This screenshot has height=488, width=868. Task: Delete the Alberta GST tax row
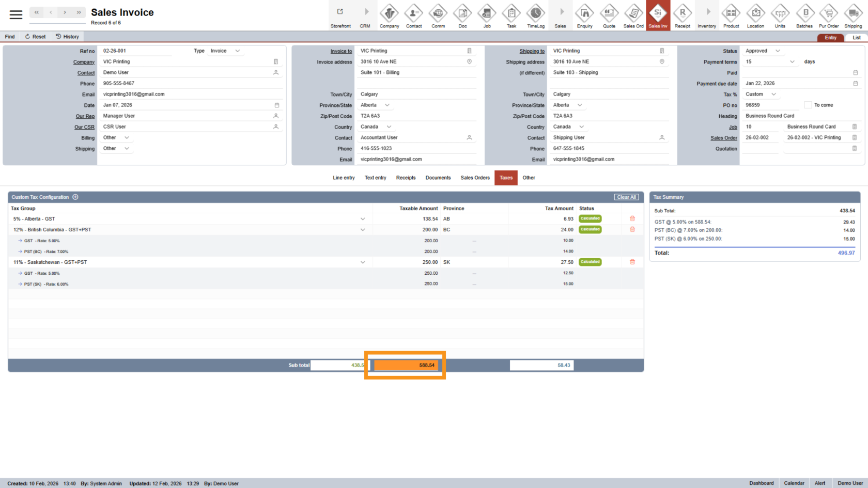pos(632,218)
